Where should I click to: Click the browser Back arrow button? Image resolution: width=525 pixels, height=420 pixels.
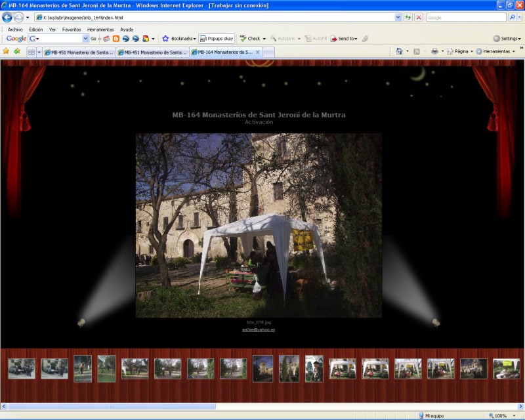pos(7,17)
